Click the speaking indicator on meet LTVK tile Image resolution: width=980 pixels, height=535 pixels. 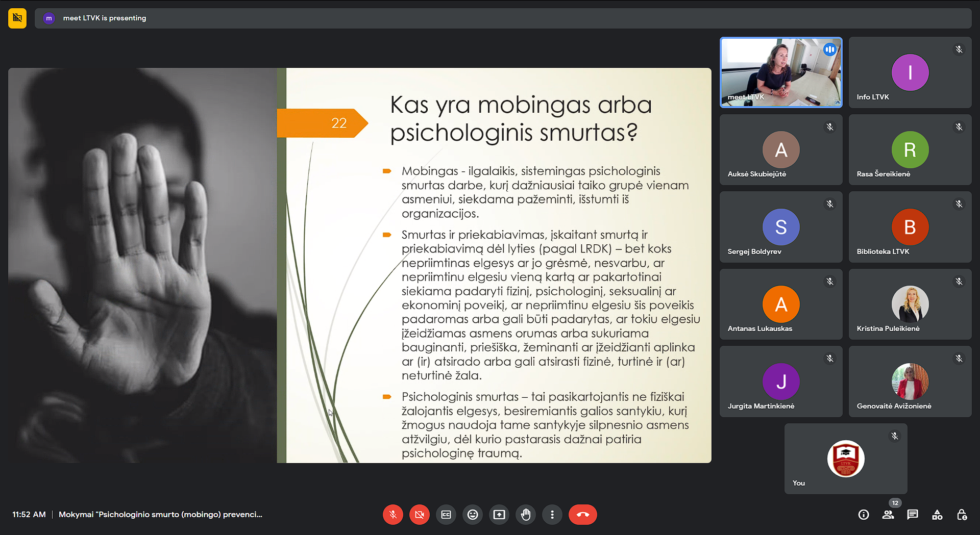830,49
